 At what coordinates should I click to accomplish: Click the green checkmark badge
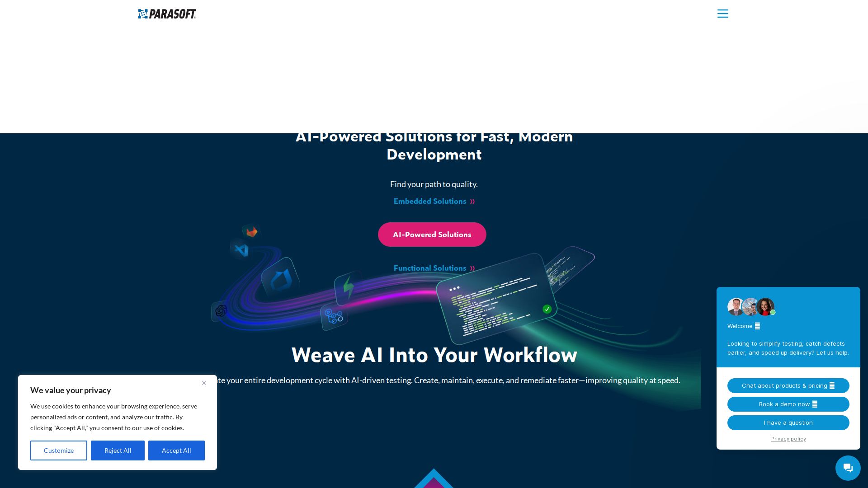[547, 309]
